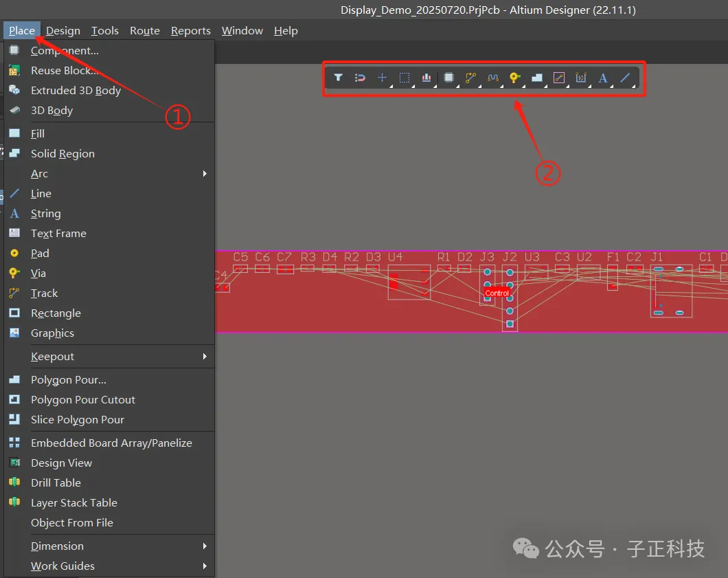This screenshot has height=578, width=728.
Task: Select Design View menu entry
Action: pos(109,463)
